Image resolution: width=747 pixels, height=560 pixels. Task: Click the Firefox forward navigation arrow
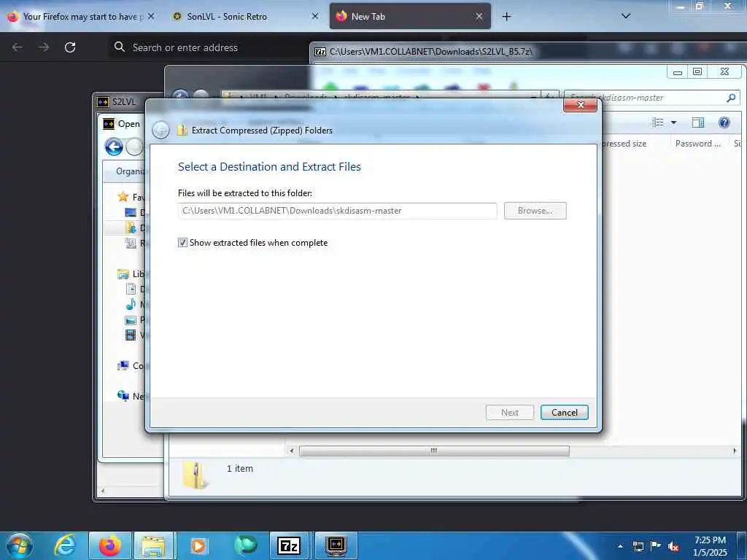pos(44,47)
